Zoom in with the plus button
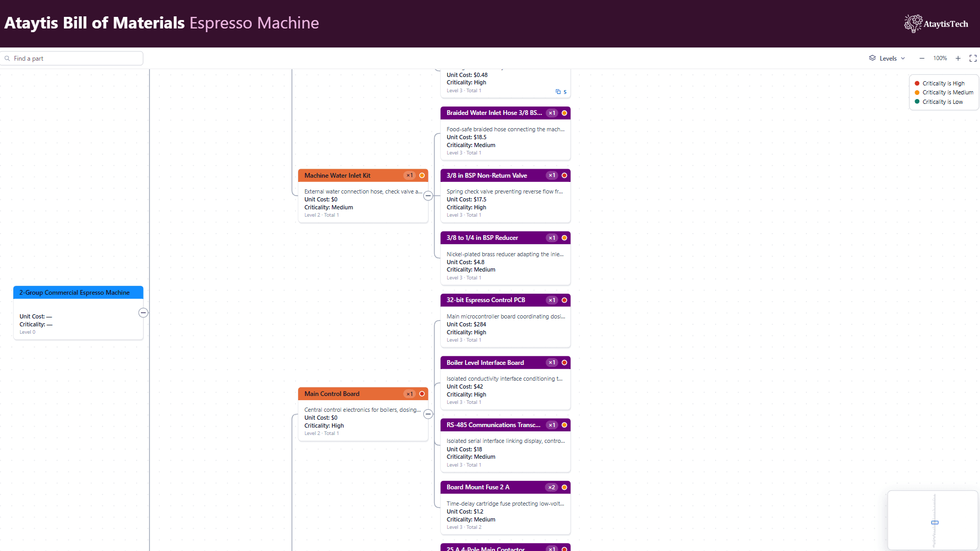The height and width of the screenshot is (551, 980). coord(958,59)
